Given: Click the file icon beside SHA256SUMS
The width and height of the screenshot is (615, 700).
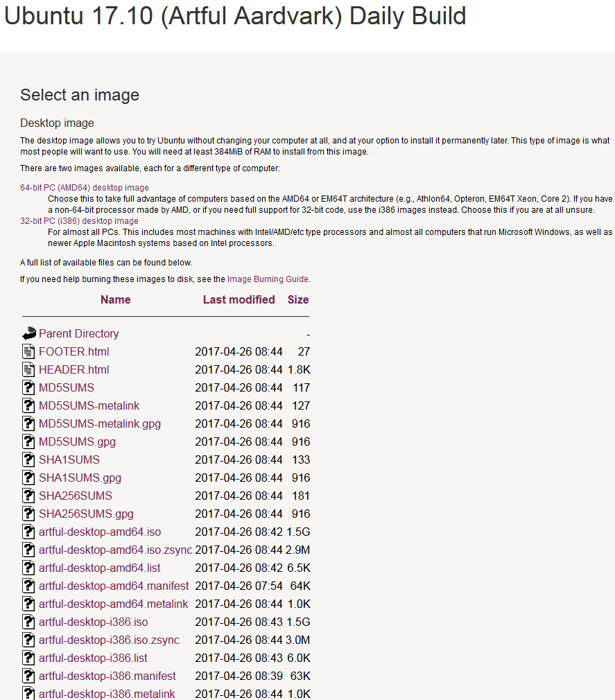Looking at the screenshot, I should point(28,496).
